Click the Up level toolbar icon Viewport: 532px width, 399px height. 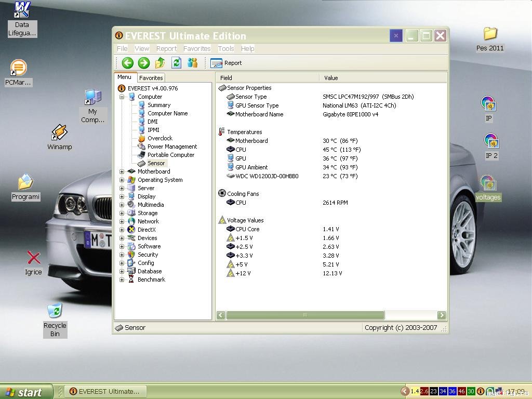(x=160, y=63)
